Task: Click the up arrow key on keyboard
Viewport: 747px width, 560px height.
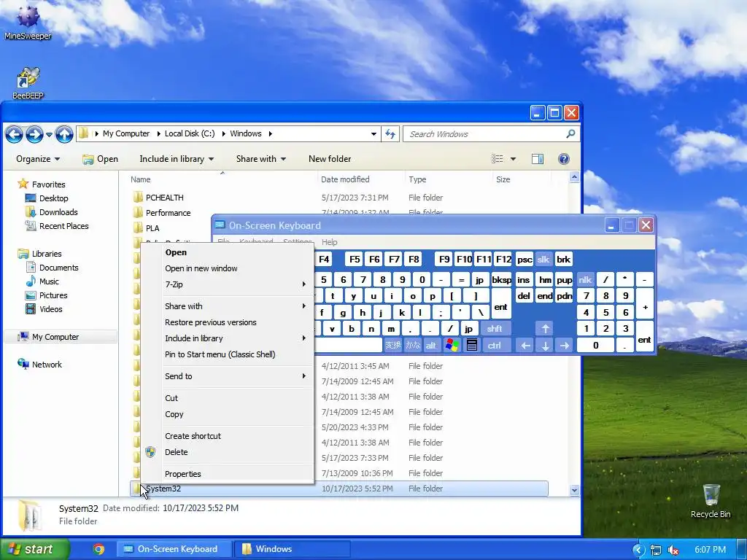Action: pos(545,328)
